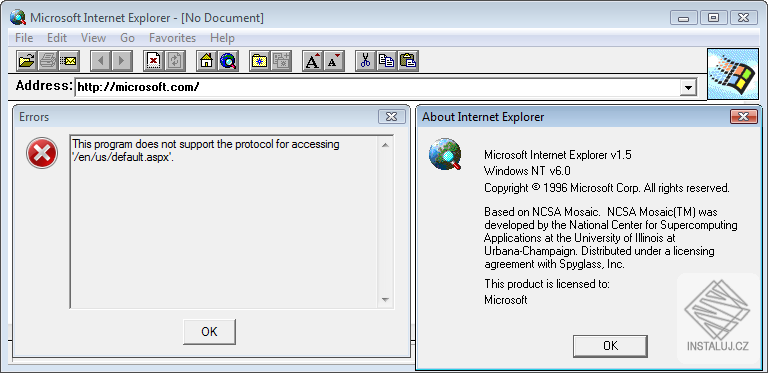The height and width of the screenshot is (373, 768).
Task: Click the 'Copyright © 1996 Microsoft Corp.' line
Action: pos(607,188)
